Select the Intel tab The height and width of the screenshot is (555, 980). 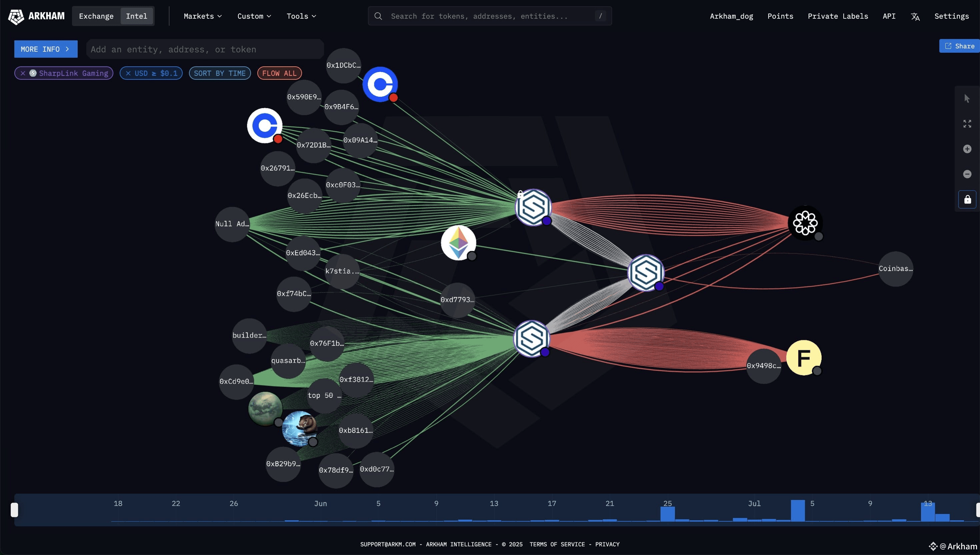point(136,16)
